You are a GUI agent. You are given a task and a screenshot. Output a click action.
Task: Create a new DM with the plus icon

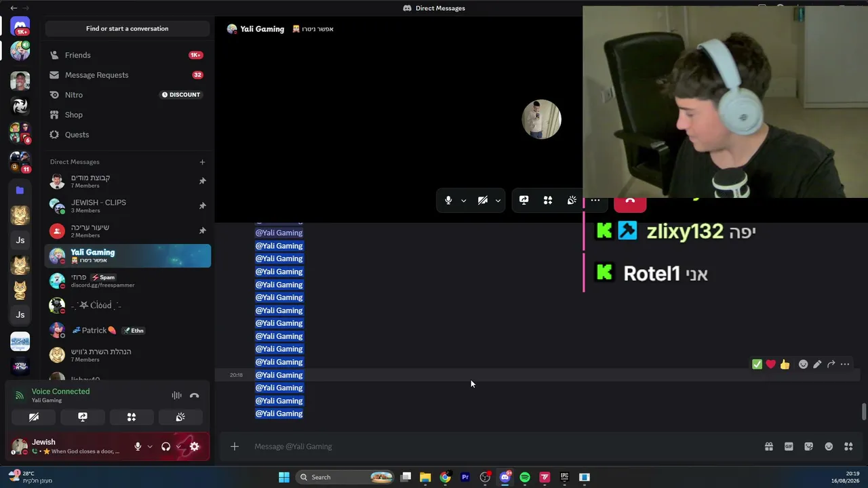(x=202, y=162)
